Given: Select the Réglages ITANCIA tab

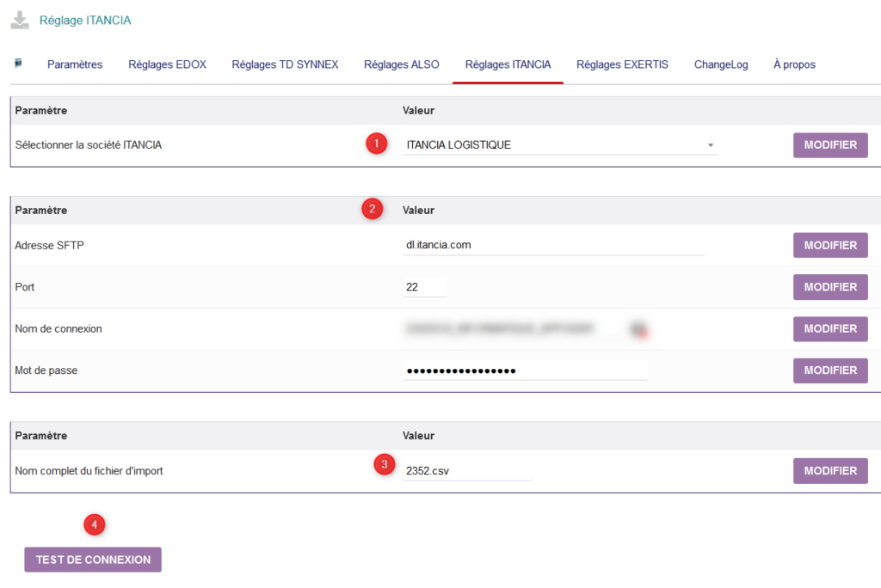Looking at the screenshot, I should (508, 64).
